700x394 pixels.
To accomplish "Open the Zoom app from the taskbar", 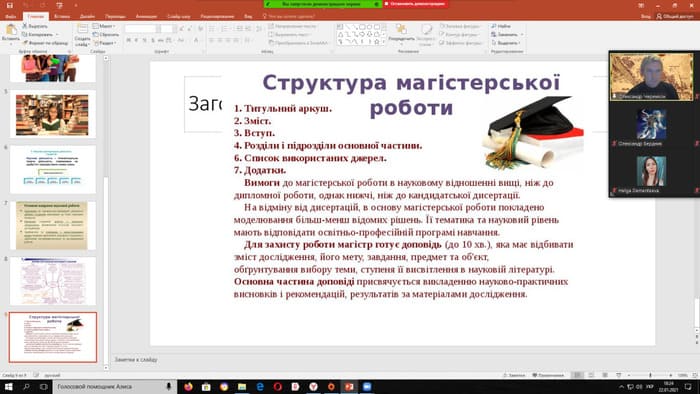I will (367, 387).
